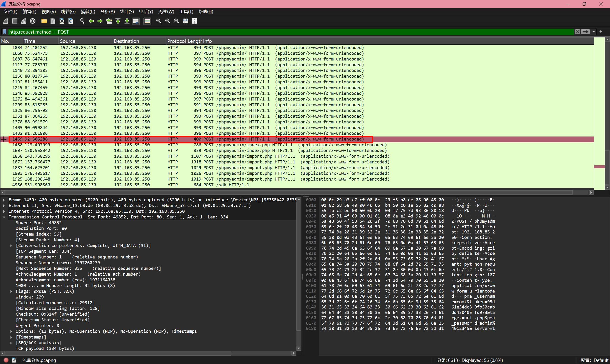Click 配置: Default profile in status bar
Screen dimensions: 610x364
tap(595, 360)
